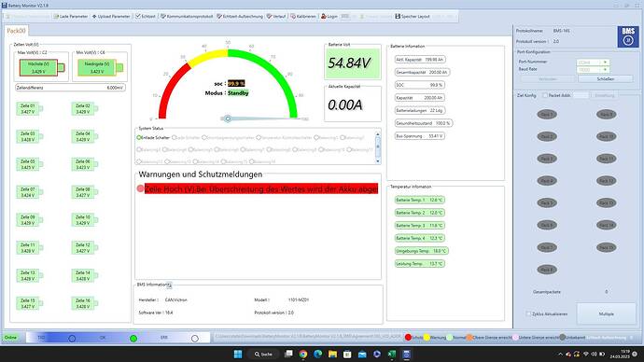Screen dimensions: 644x362
Task: Click the yellow Warnung legend dot
Action: point(427,338)
